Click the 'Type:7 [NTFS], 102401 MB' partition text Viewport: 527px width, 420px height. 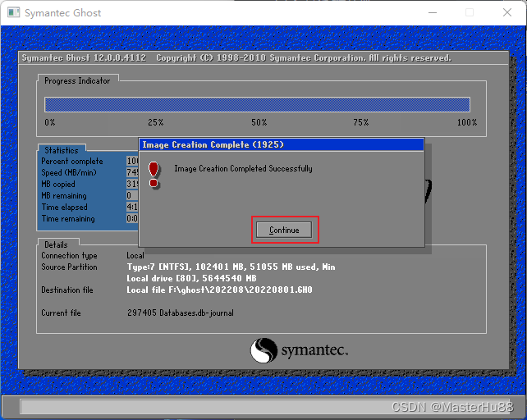pyautogui.click(x=231, y=267)
